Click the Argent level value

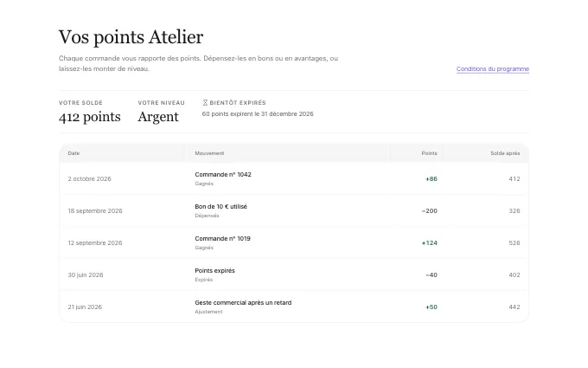158,117
